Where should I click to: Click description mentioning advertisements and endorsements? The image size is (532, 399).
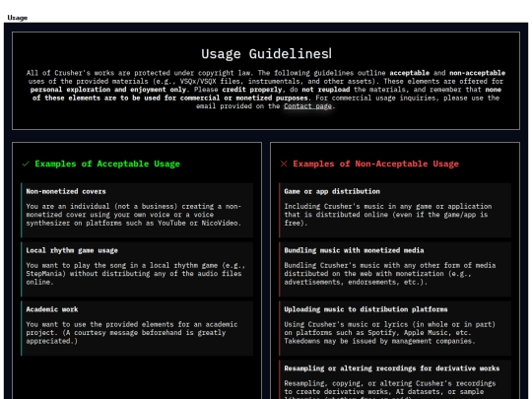tap(390, 274)
